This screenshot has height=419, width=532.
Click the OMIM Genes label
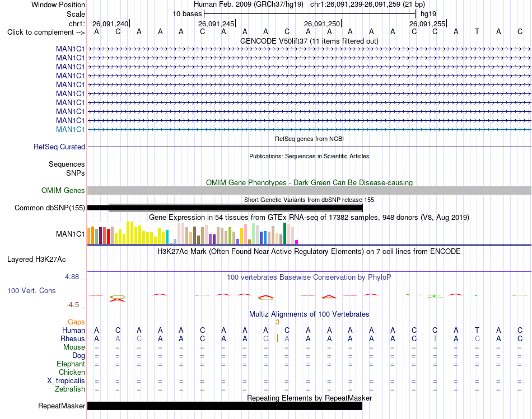[63, 191]
